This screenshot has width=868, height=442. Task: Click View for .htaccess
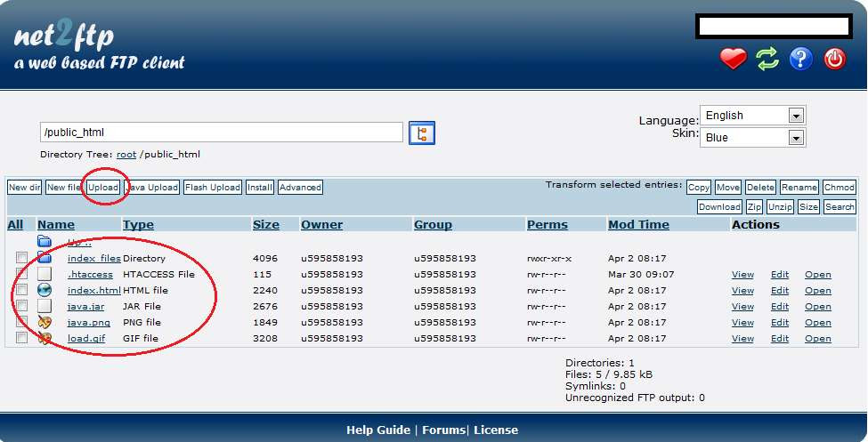(742, 275)
